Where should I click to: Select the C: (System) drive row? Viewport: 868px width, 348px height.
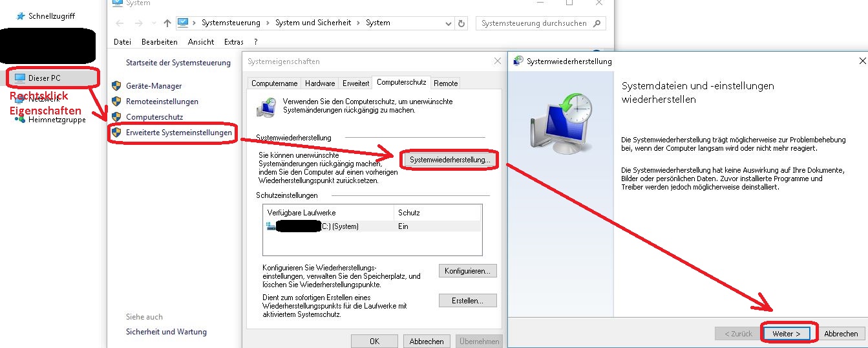372,226
